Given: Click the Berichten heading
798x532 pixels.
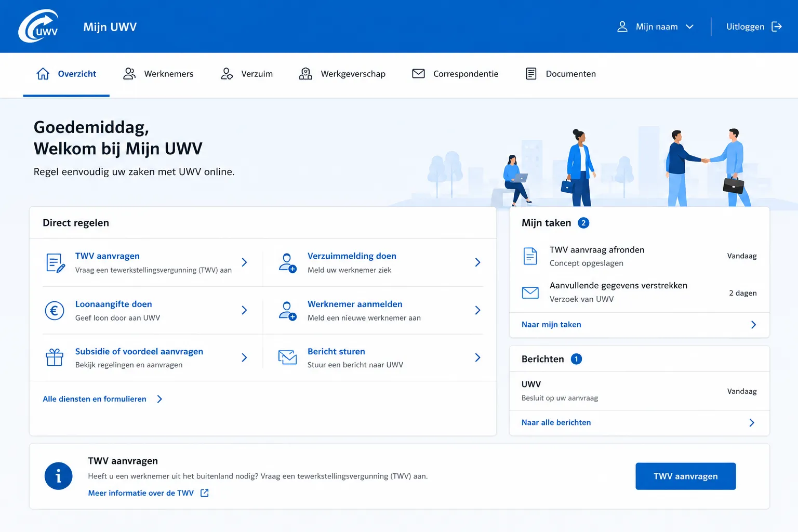Looking at the screenshot, I should (x=542, y=359).
